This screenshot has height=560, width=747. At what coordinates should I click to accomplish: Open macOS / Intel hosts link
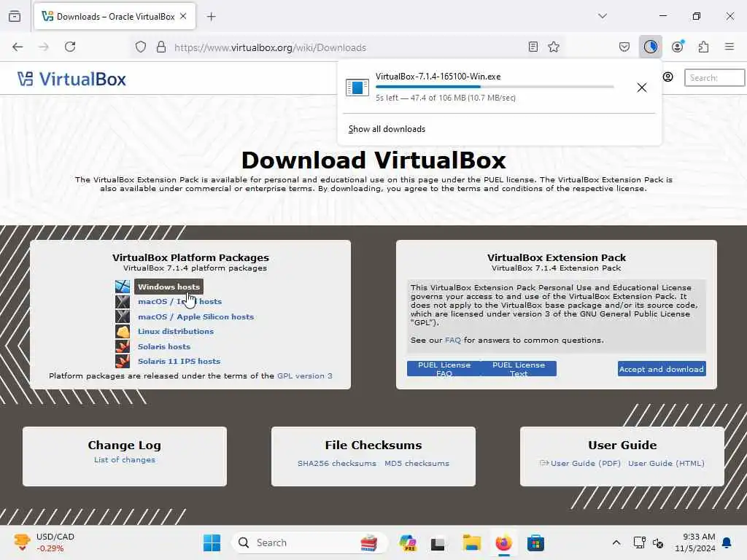tap(179, 301)
